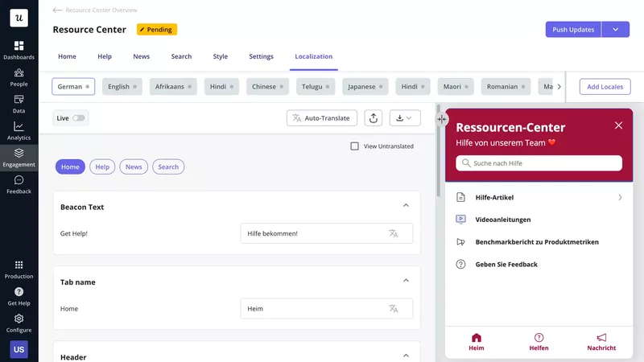Click the Helfen tab icon in preview
The width and height of the screenshot is (644, 362).
[x=539, y=338]
